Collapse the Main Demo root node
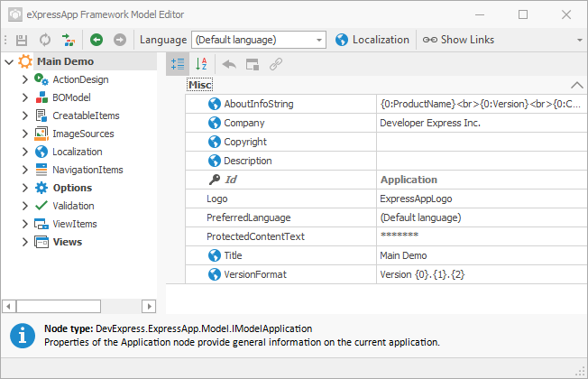 (x=8, y=61)
